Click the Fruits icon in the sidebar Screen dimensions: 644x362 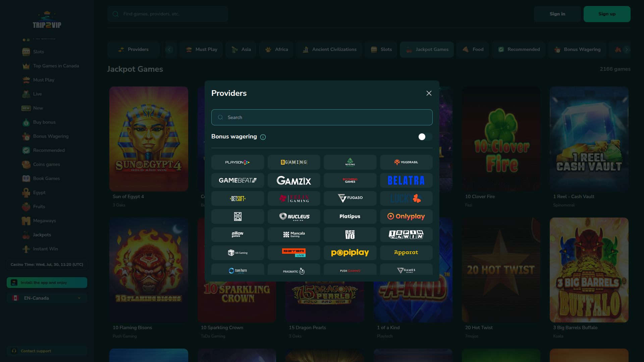pos(26,206)
